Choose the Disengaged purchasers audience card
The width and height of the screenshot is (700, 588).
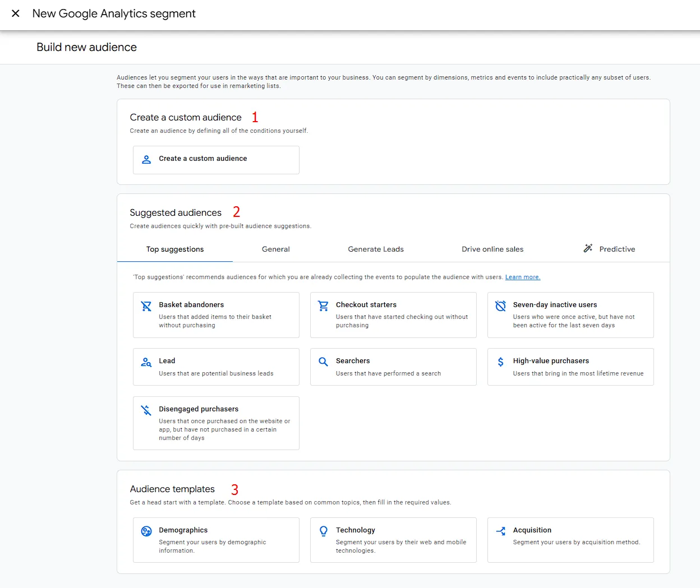click(x=216, y=423)
